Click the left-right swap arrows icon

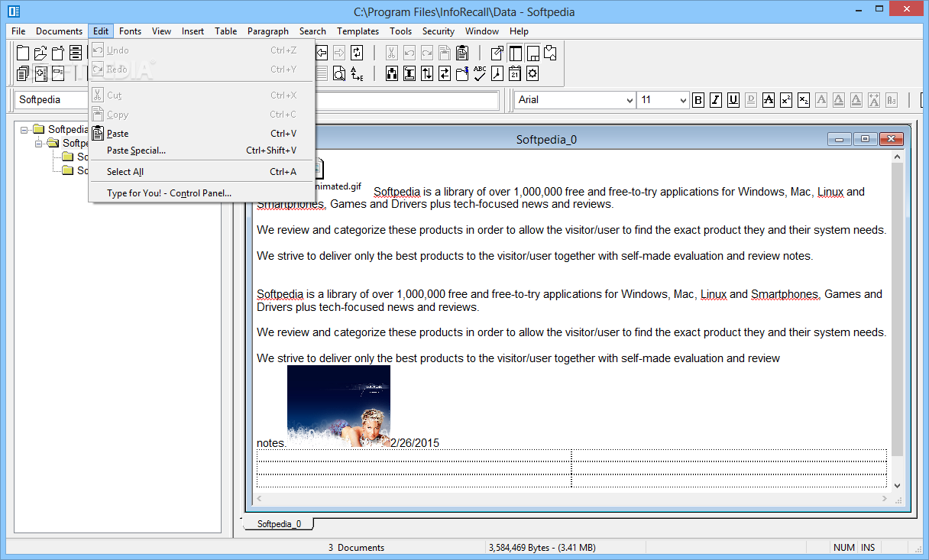coord(445,73)
